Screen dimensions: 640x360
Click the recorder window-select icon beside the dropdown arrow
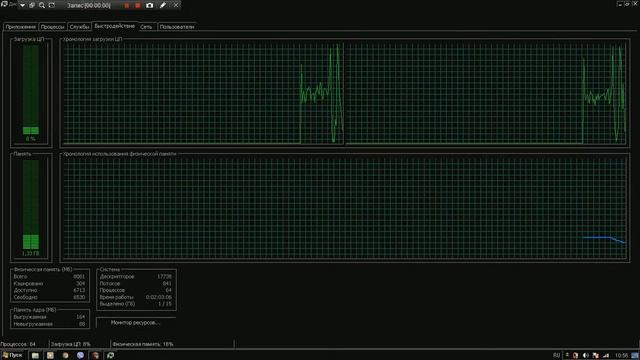pos(32,5)
